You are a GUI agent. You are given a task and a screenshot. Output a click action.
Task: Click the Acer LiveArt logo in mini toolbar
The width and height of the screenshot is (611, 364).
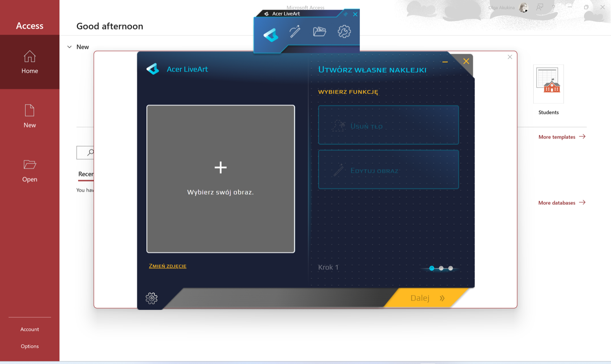tap(271, 35)
